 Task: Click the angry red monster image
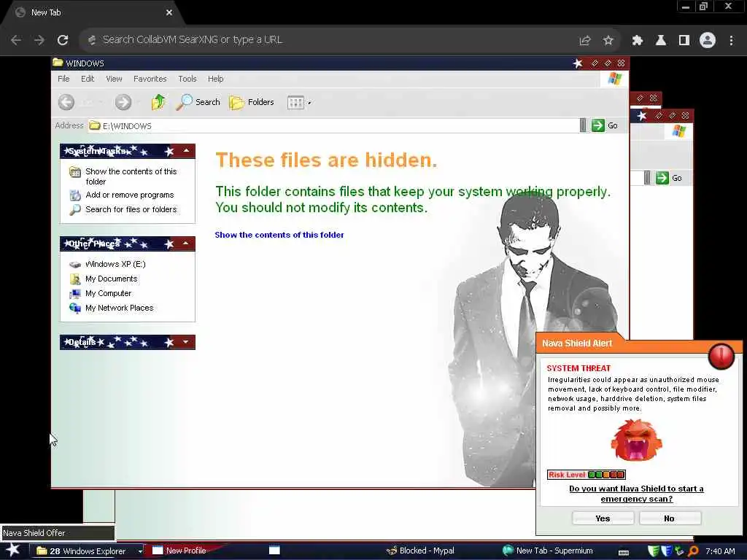636,440
